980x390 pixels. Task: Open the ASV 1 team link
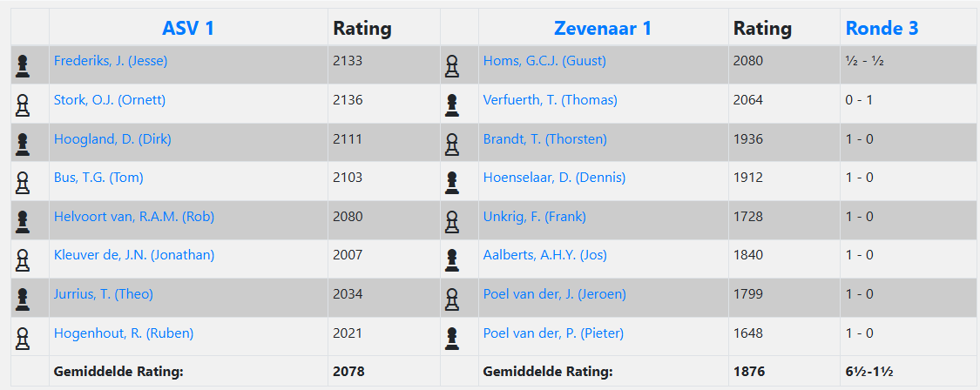[188, 28]
